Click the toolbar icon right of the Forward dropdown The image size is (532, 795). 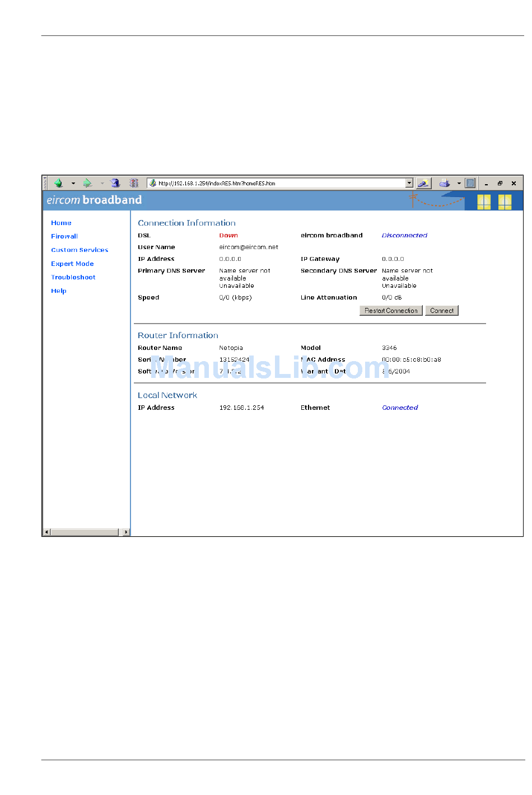point(115,183)
